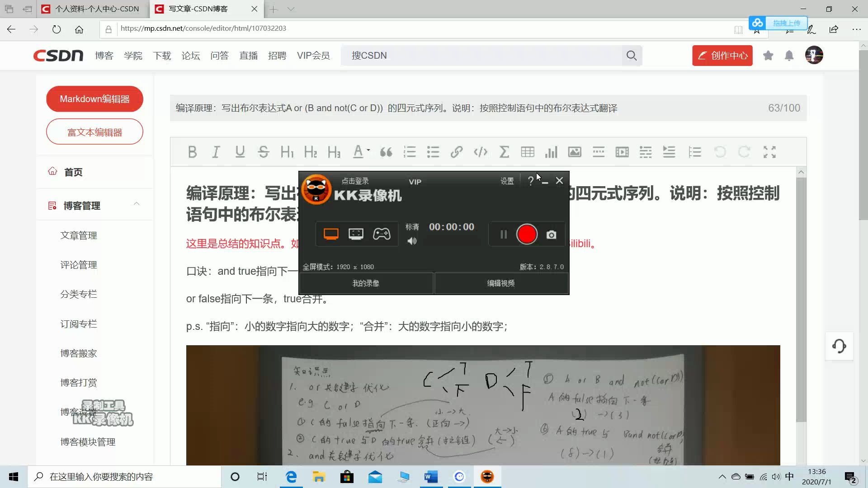Take a screenshot with KK录像机 camera icon
868x488 pixels.
pos(551,235)
